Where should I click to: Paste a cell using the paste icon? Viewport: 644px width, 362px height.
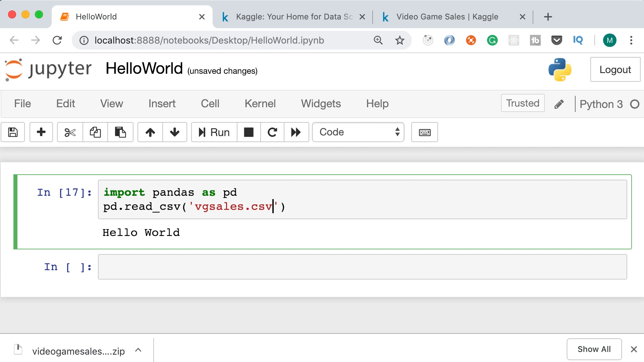coord(120,132)
